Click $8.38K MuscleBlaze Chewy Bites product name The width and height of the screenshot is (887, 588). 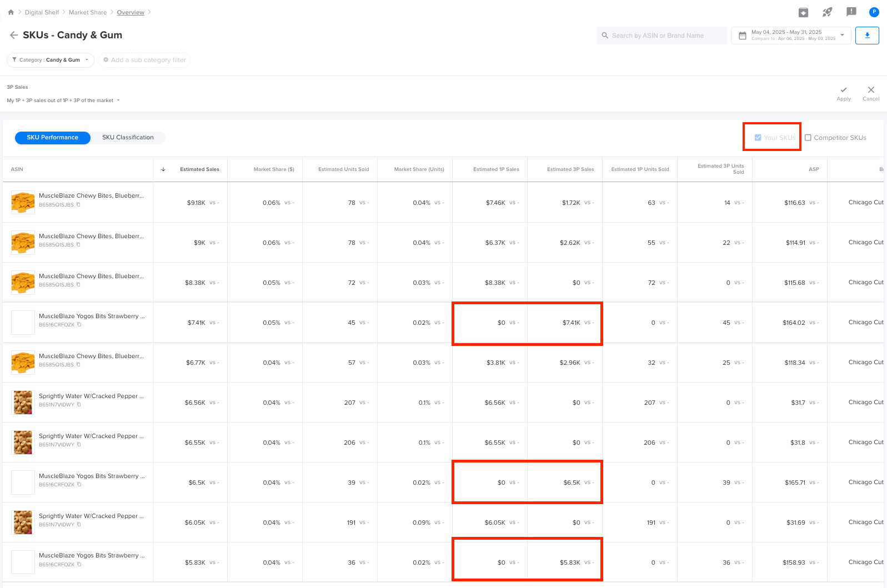tap(91, 276)
